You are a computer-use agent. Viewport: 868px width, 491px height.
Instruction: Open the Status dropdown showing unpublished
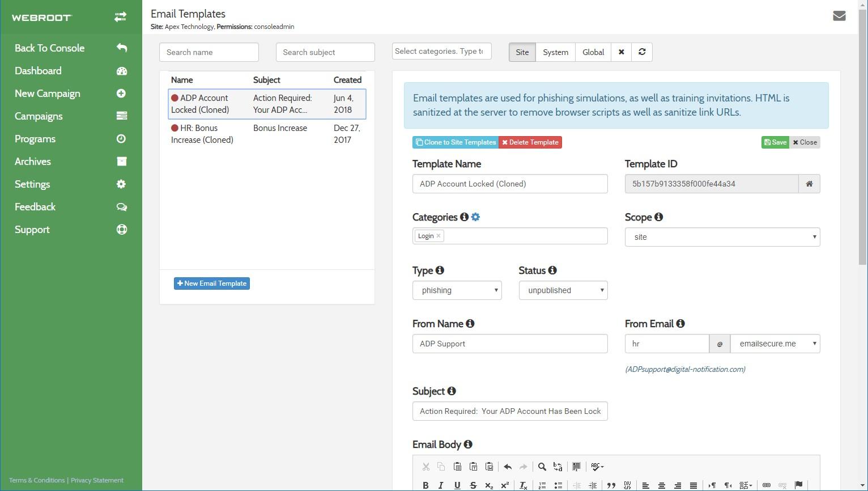[563, 290]
